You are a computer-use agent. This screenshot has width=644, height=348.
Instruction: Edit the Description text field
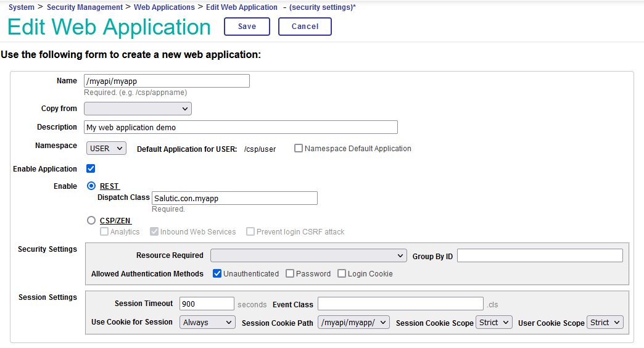(x=241, y=127)
